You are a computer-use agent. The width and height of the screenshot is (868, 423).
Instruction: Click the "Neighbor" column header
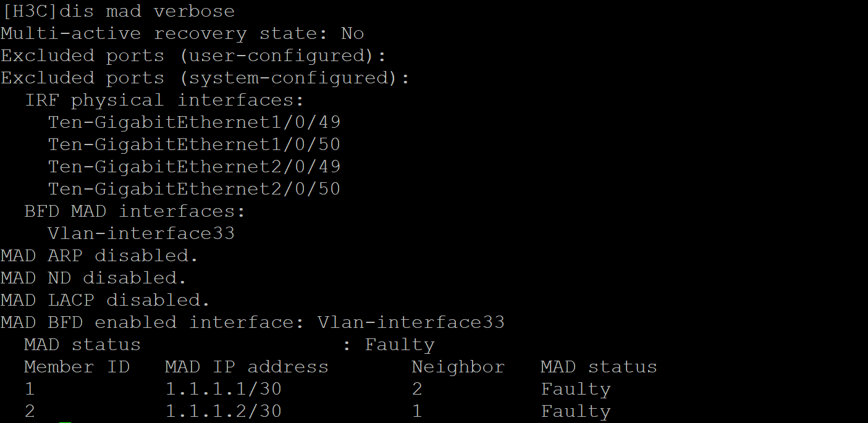click(458, 367)
